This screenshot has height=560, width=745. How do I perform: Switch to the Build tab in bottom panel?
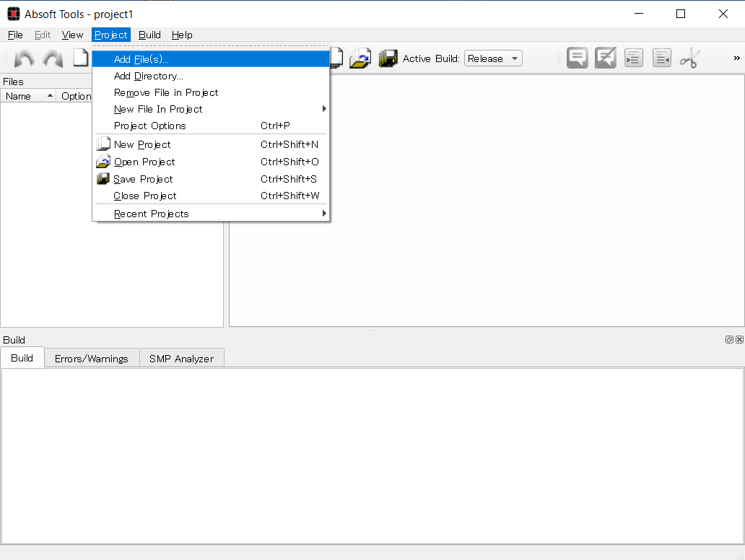pyautogui.click(x=22, y=358)
